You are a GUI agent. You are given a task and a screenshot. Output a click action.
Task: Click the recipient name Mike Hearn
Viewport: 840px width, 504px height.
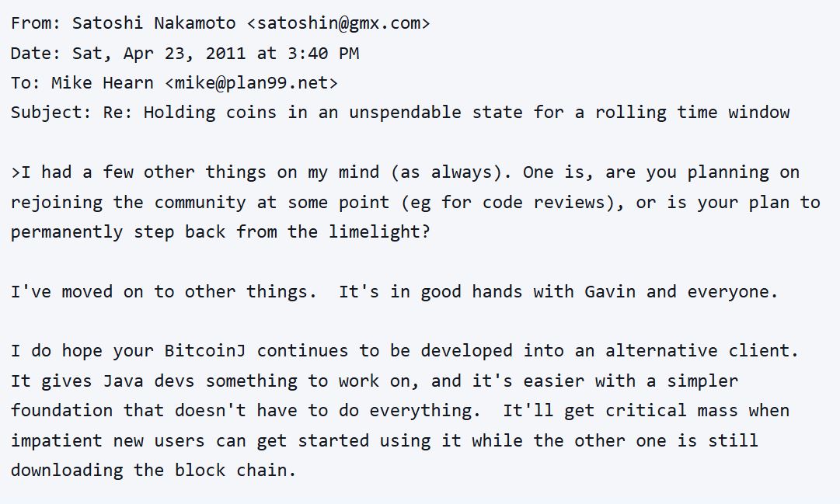[102, 82]
